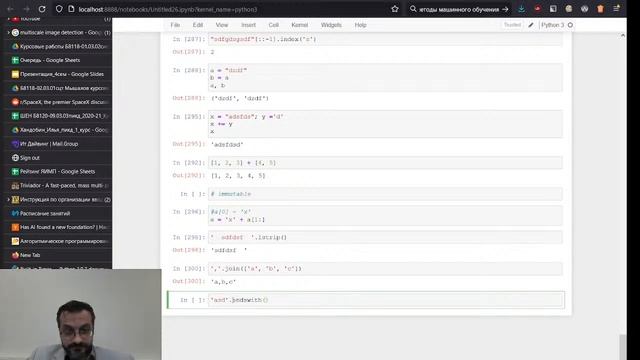Open the File menu in Jupyter

coord(175,25)
